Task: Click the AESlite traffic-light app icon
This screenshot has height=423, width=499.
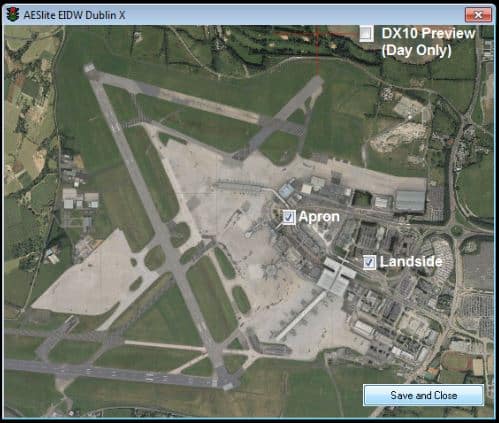Action: click(x=13, y=15)
